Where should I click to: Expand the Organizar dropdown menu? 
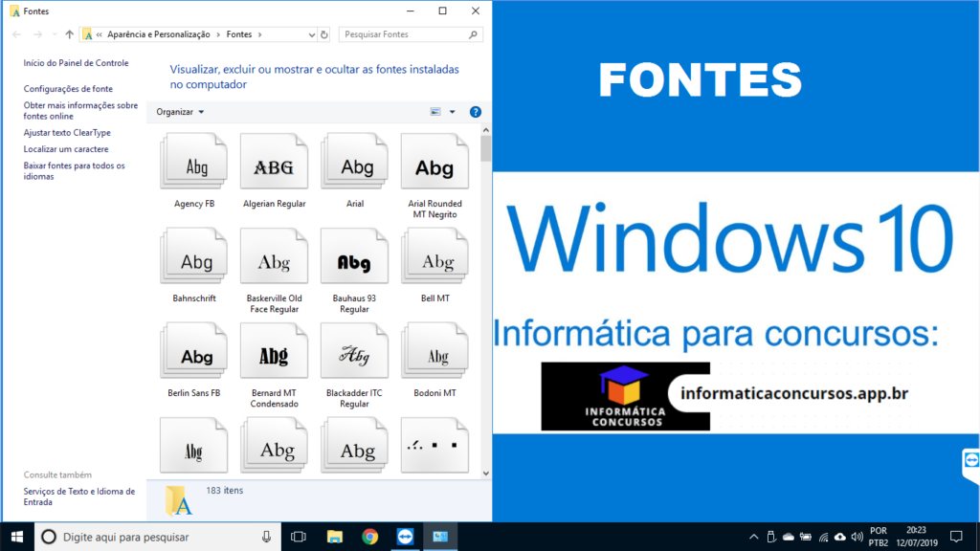point(180,112)
